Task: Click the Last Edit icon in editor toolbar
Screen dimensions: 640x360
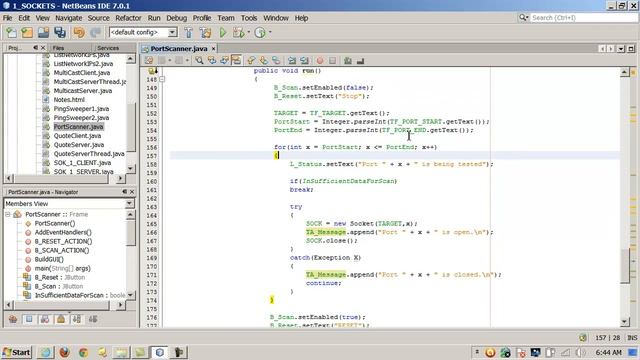Action: click(x=149, y=60)
